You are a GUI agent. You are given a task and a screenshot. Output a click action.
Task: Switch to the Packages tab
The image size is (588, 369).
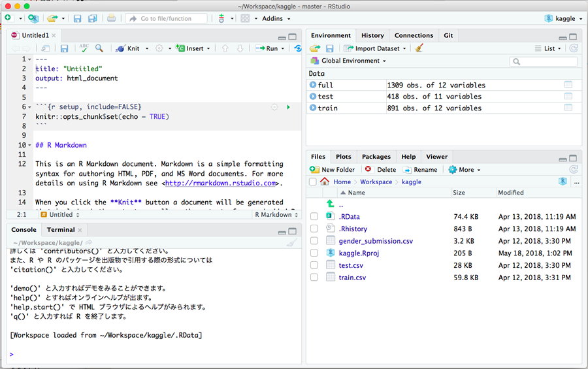click(376, 157)
